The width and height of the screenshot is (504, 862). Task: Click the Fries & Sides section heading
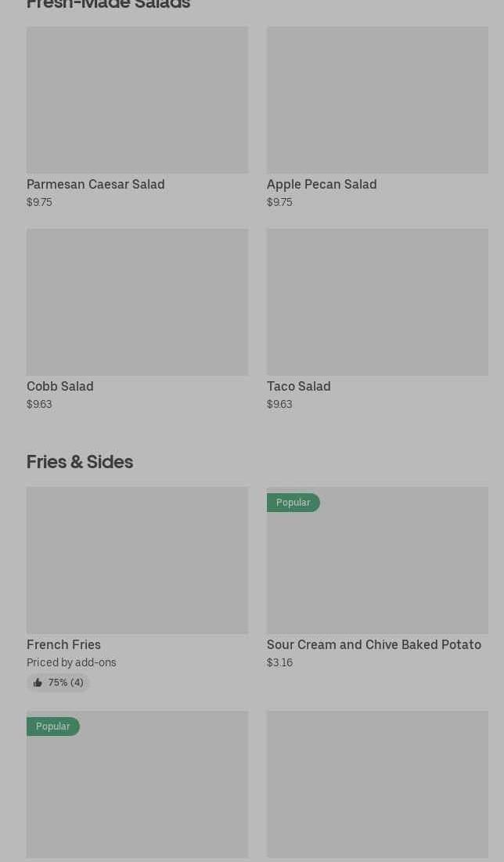point(80,462)
